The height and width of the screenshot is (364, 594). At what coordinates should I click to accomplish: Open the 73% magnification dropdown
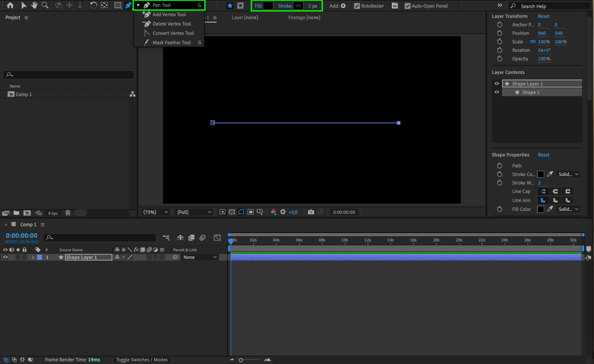tap(155, 212)
